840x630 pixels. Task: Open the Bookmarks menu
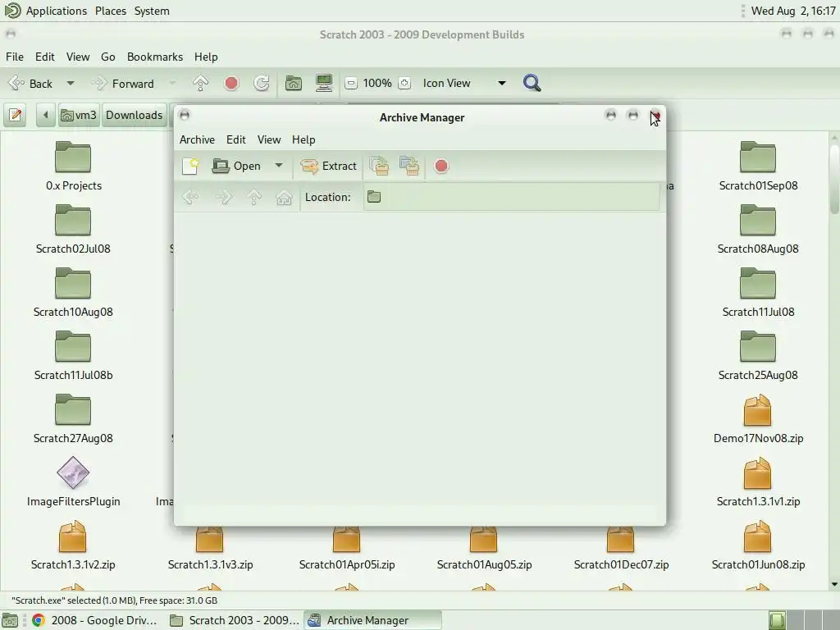click(x=155, y=57)
